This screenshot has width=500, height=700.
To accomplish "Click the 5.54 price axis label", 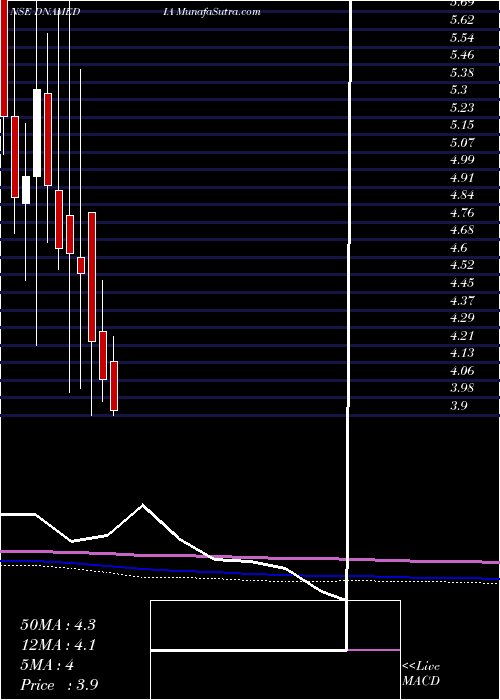I will (462, 38).
